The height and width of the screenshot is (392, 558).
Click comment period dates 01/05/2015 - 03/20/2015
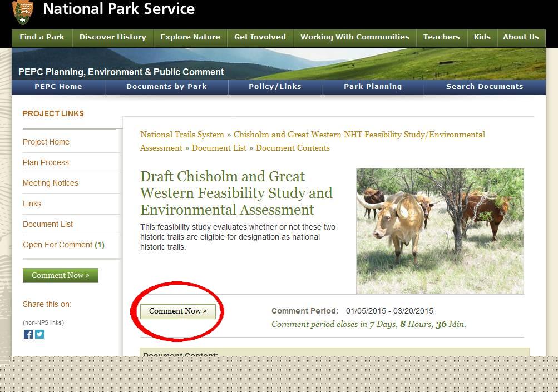(x=389, y=311)
